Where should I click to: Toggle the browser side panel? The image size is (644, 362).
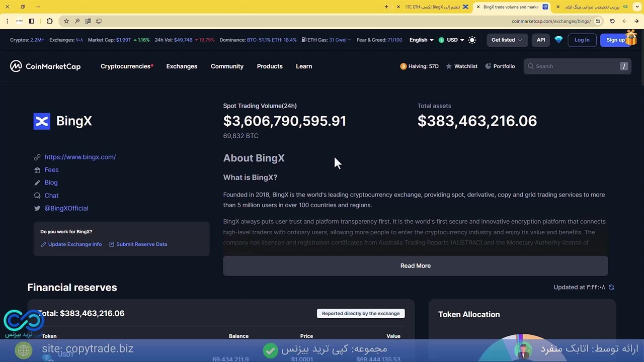[31, 21]
